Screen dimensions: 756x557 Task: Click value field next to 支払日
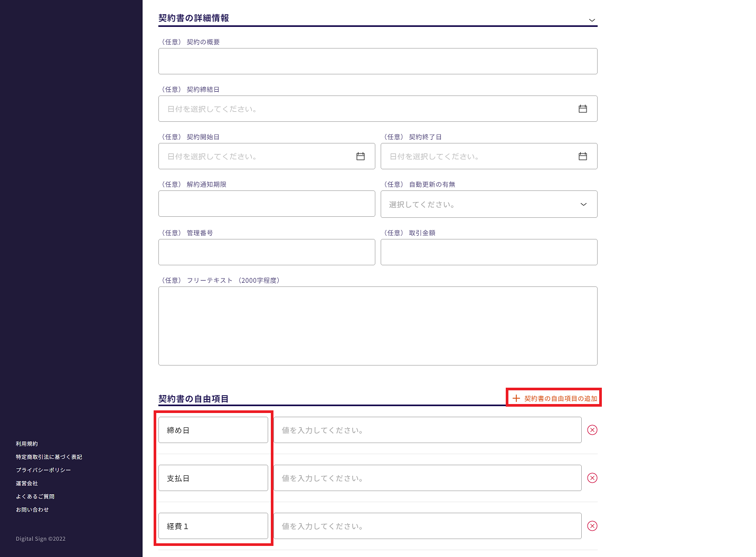click(428, 478)
